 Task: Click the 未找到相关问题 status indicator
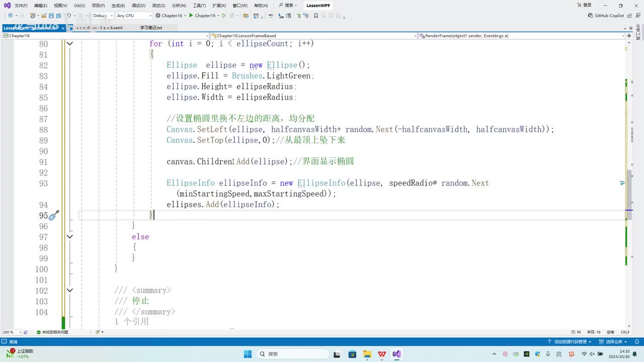(x=52, y=332)
